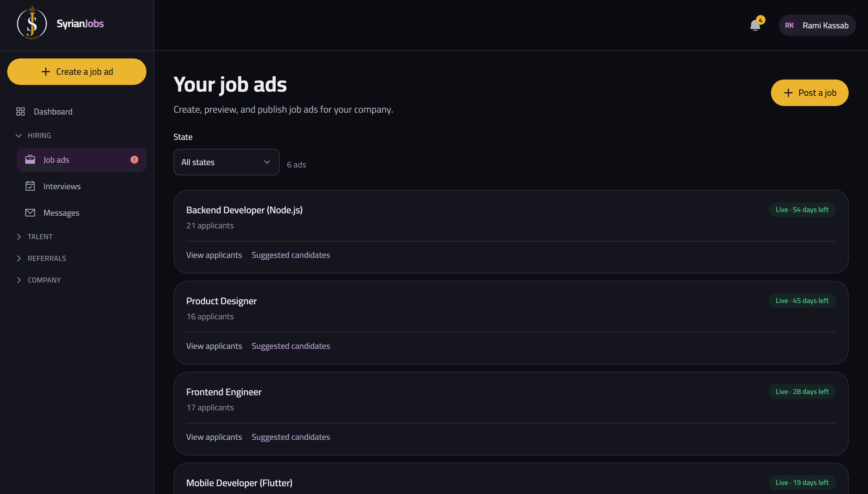Open Dashboard in the sidebar
This screenshot has width=868, height=494.
(77, 112)
